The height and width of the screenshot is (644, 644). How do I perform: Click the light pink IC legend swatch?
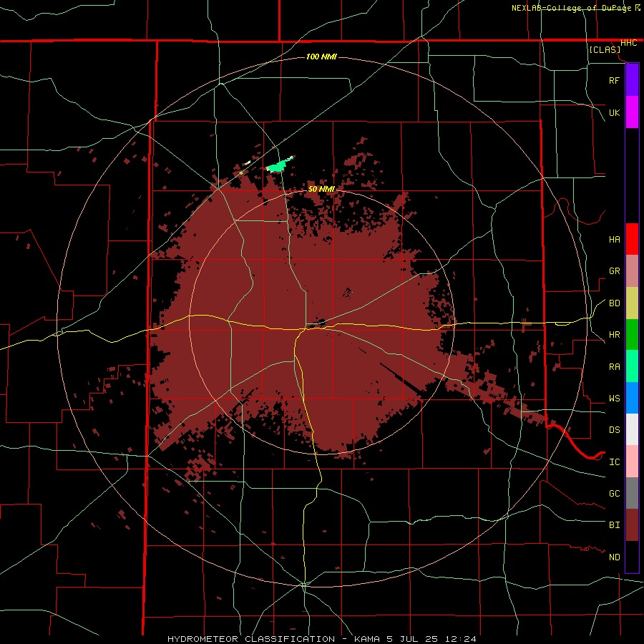(632, 462)
